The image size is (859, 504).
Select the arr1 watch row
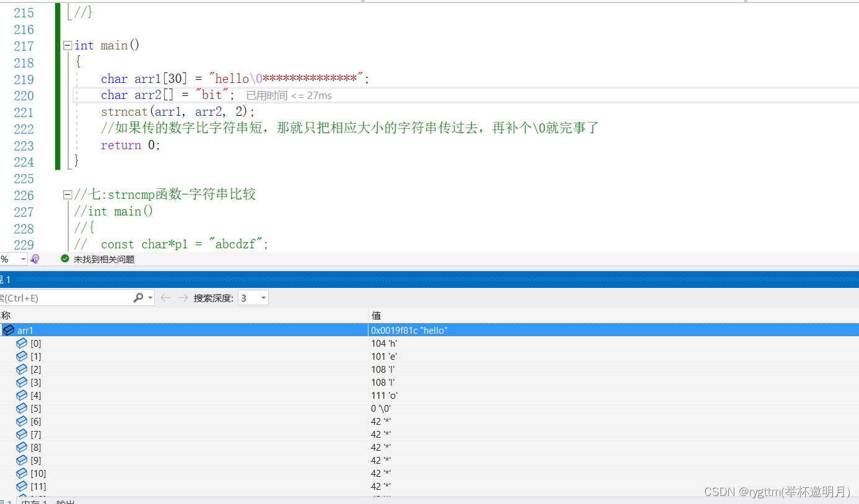coord(429,330)
